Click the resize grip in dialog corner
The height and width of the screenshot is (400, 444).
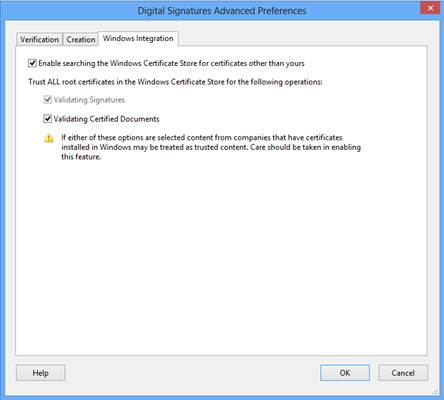click(x=435, y=390)
